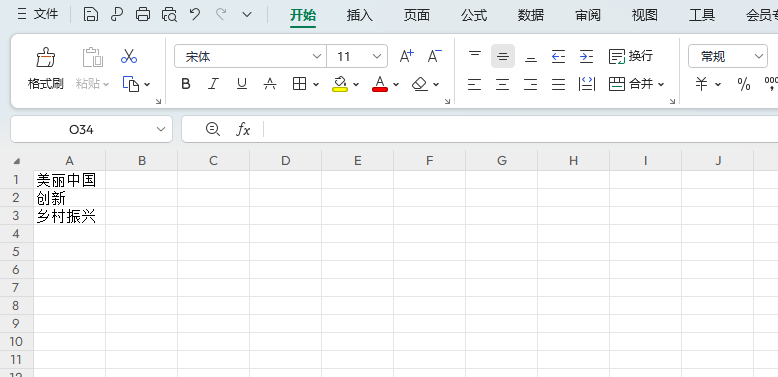Apply the red font color

[x=380, y=84]
